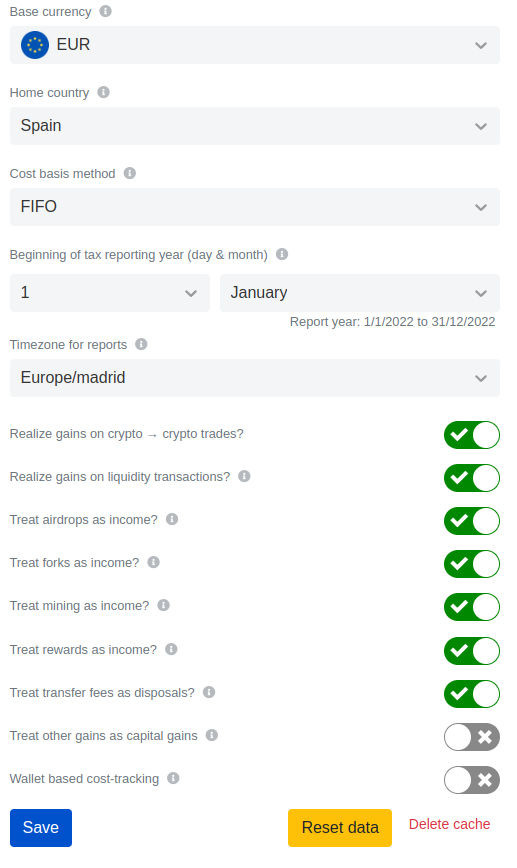The image size is (517, 868).
Task: Click info icon next to Cost basis method
Action: (130, 173)
